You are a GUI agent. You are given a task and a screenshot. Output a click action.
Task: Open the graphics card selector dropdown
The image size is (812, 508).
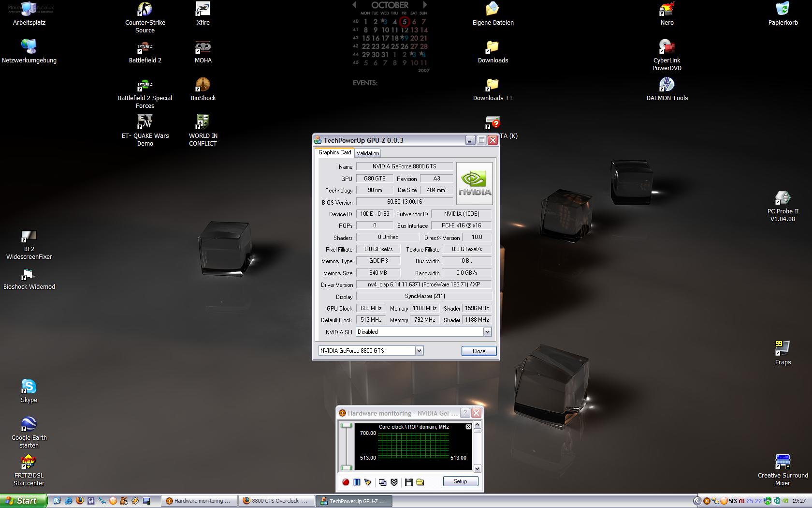click(419, 351)
